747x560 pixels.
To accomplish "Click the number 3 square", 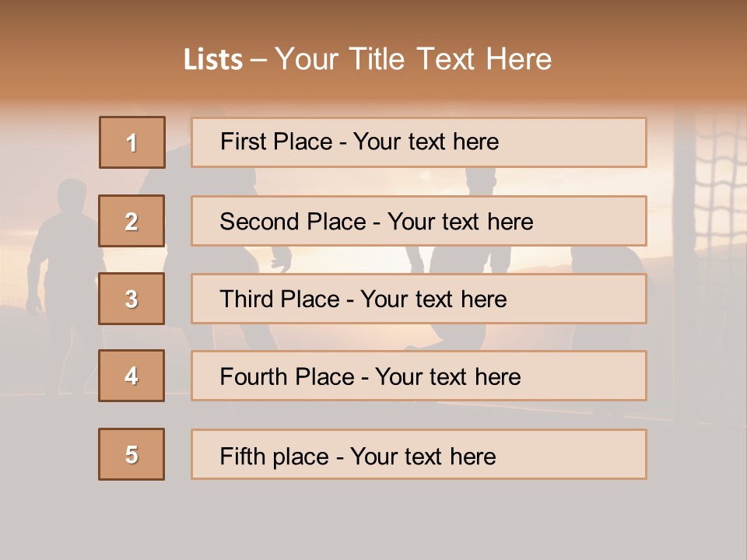I will click(x=132, y=299).
